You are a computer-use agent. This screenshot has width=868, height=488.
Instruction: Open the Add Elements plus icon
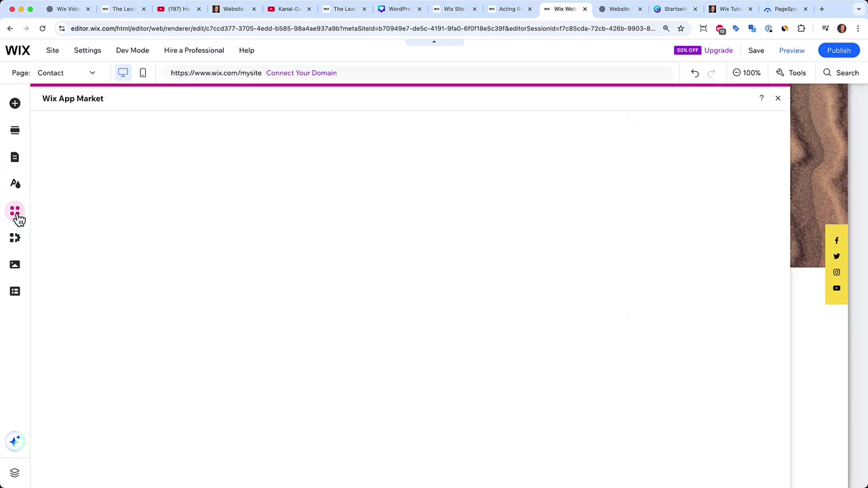click(x=15, y=103)
